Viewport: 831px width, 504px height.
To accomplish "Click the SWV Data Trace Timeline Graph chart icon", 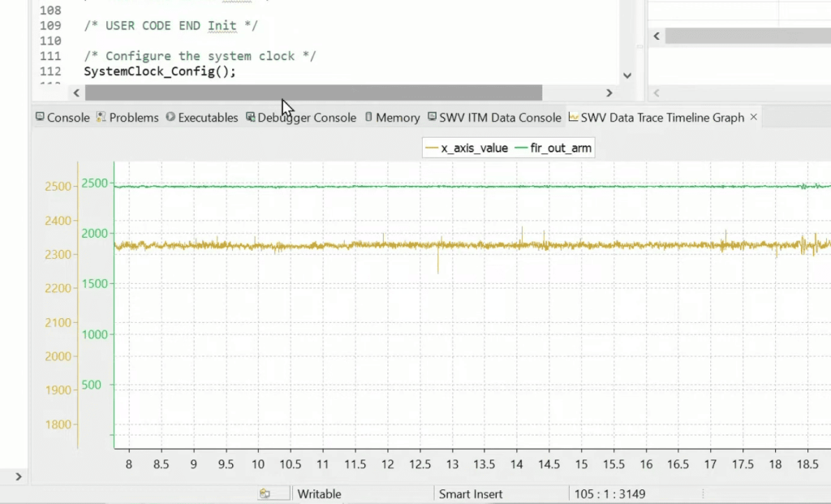I will point(572,117).
